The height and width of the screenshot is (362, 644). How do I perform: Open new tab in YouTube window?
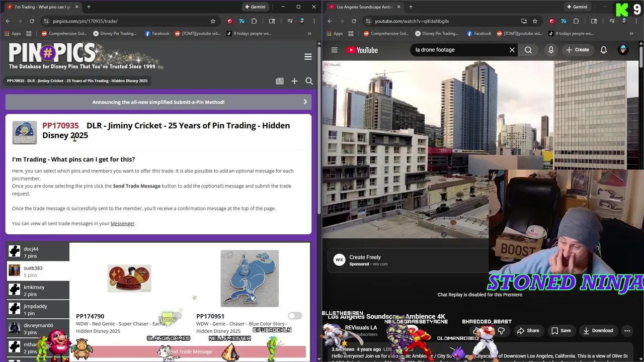tap(411, 7)
